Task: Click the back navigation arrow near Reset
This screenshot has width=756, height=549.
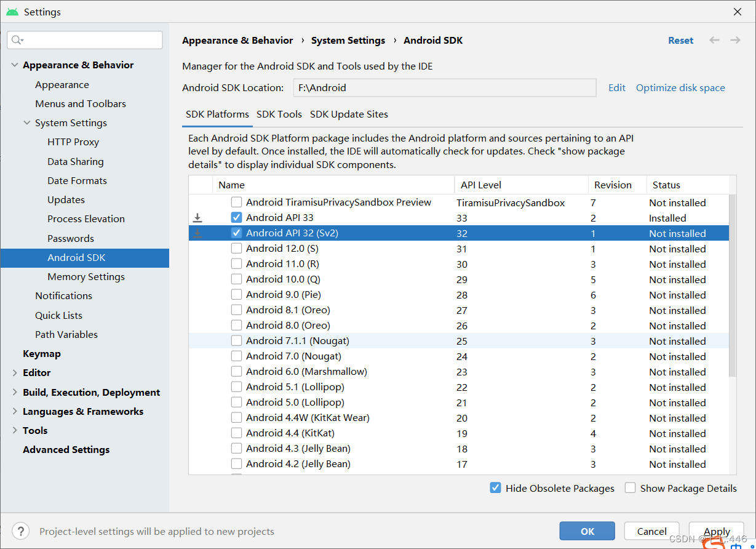Action: point(714,40)
